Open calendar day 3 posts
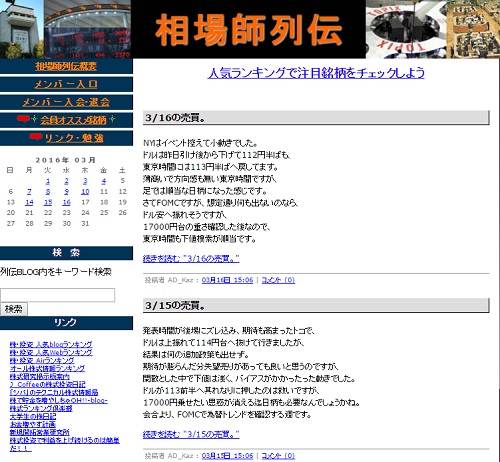The height and width of the screenshot is (462, 500). coord(85,181)
